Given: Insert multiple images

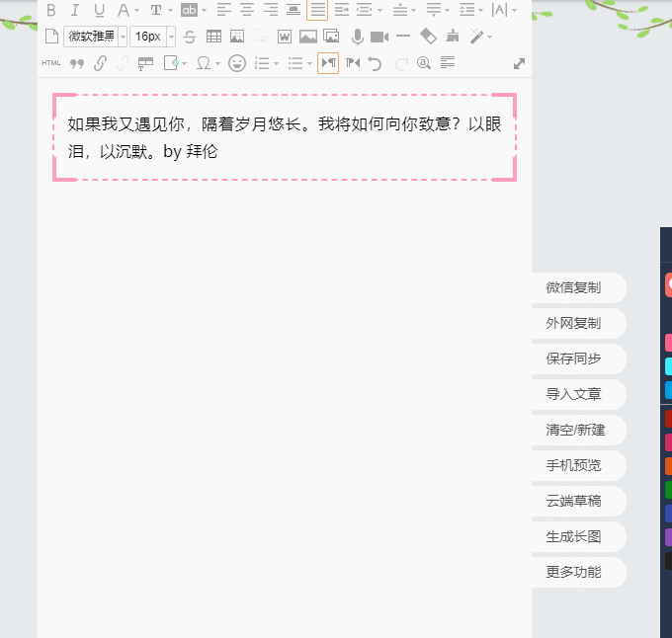Looking at the screenshot, I should 331,37.
